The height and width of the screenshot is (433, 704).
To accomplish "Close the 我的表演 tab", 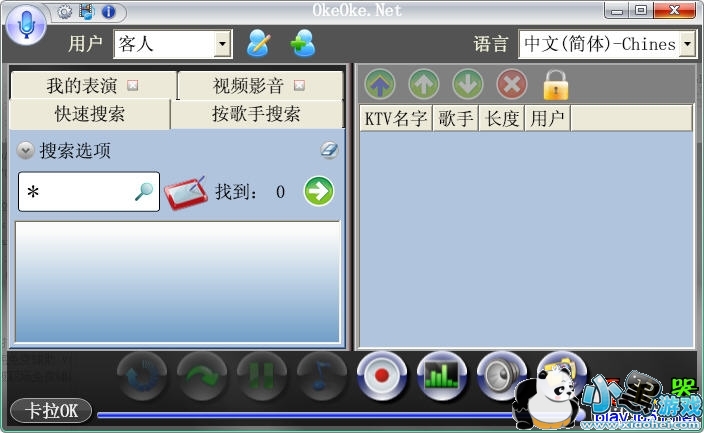I will (132, 85).
